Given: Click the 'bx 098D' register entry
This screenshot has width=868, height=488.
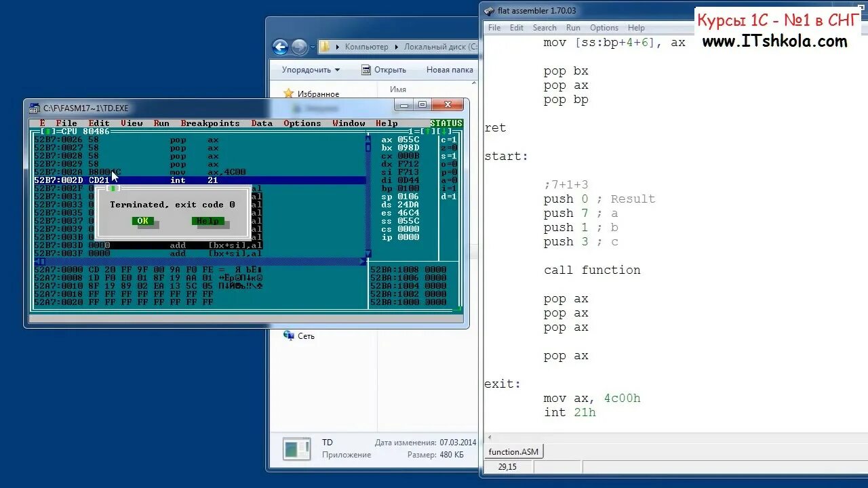Looking at the screenshot, I should click(400, 148).
